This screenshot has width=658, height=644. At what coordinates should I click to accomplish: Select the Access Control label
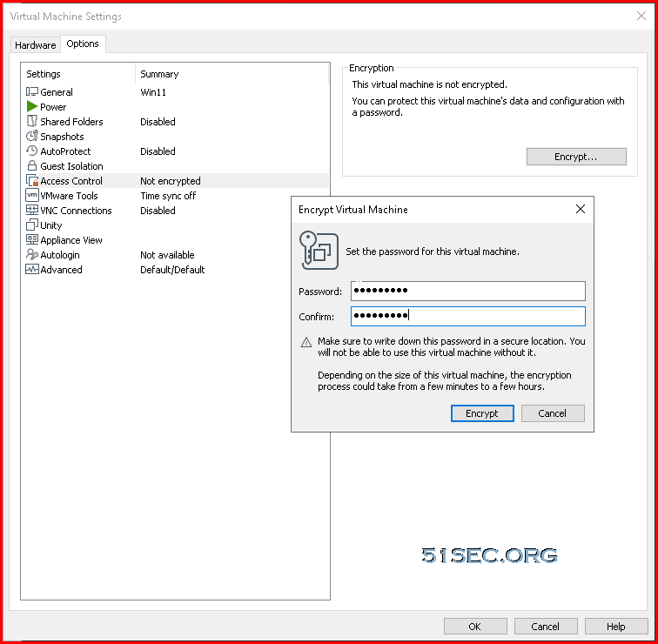(71, 181)
